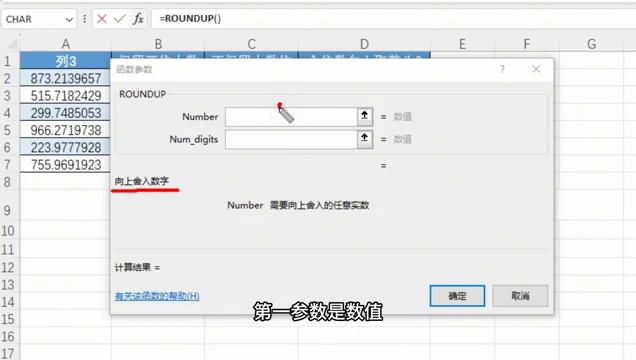This screenshot has height=360, width=636.
Task: Select column E header
Action: (462, 44)
